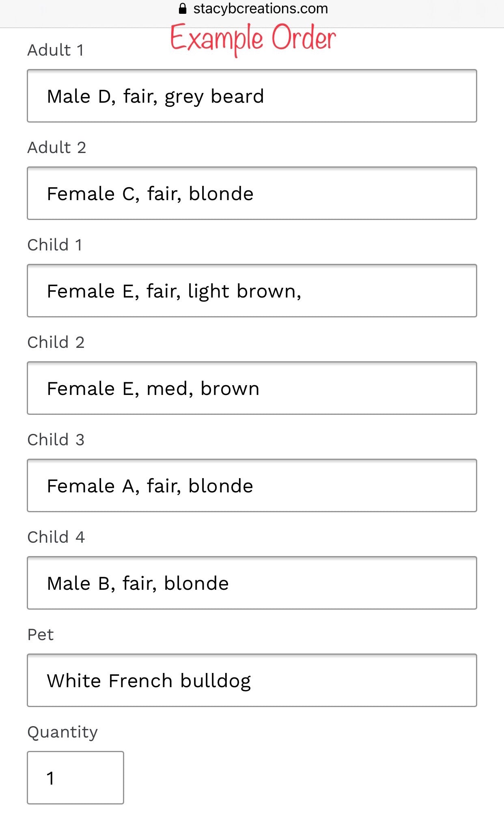Tap the Adult 2 label text
This screenshot has width=504, height=826.
pos(56,147)
